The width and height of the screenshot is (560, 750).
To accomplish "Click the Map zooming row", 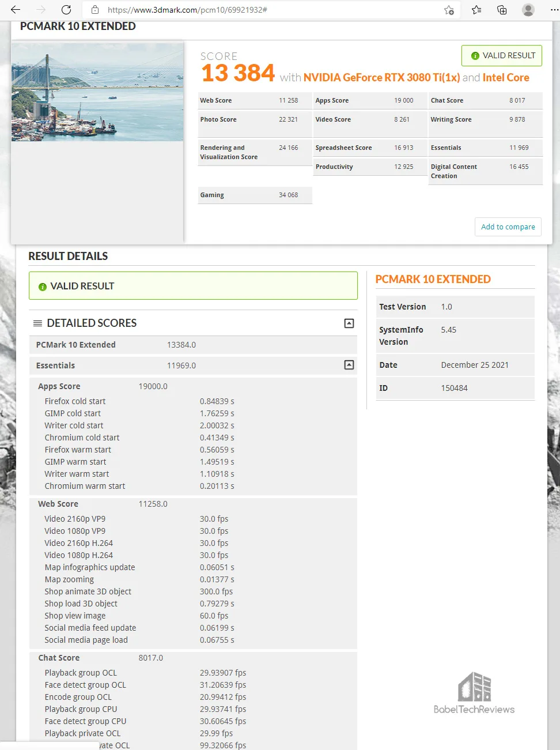I will (193, 579).
